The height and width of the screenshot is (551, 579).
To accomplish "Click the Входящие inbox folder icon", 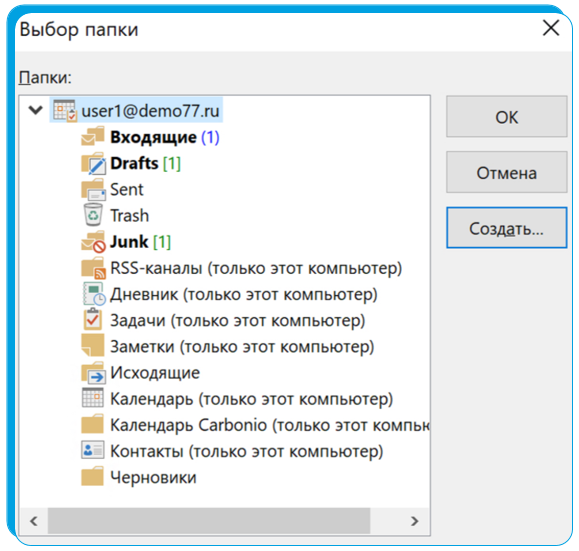I will 92,136.
